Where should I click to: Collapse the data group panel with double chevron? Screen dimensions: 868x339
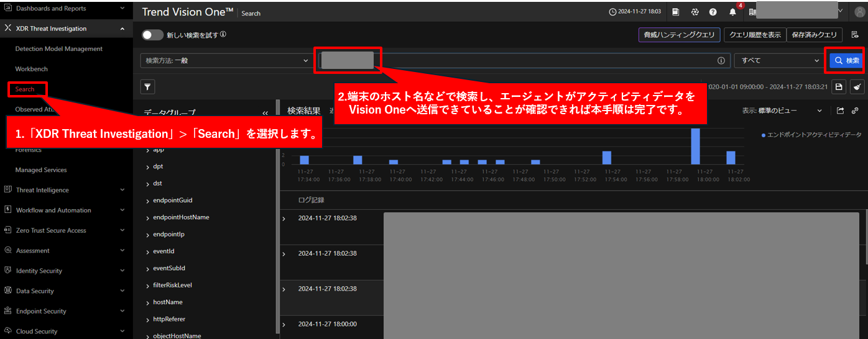[265, 114]
